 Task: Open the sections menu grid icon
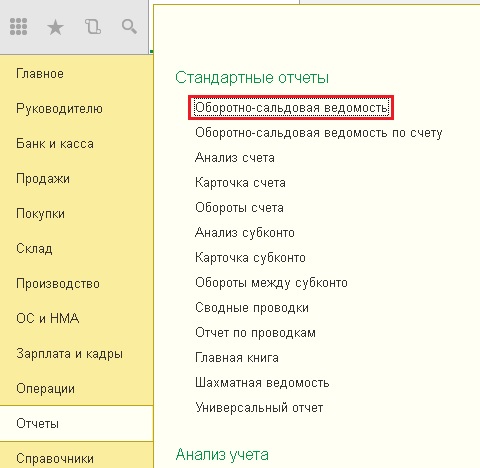(18, 26)
